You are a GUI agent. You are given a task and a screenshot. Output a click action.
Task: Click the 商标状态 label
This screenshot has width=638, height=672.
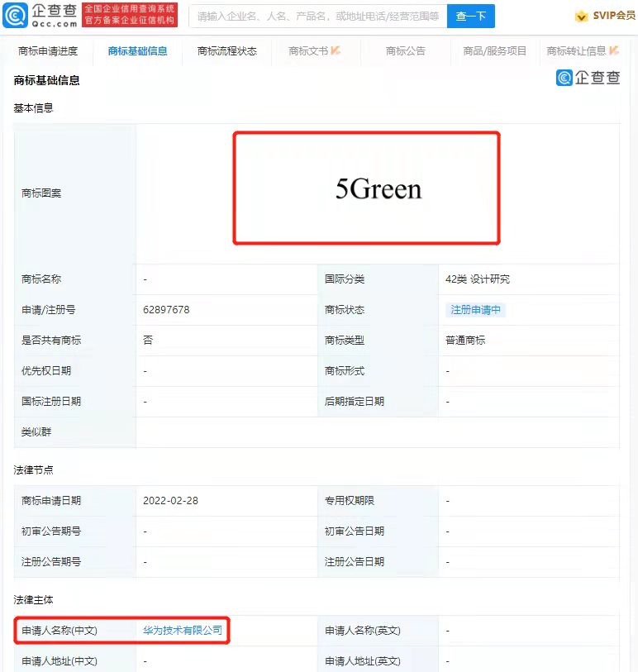(345, 310)
